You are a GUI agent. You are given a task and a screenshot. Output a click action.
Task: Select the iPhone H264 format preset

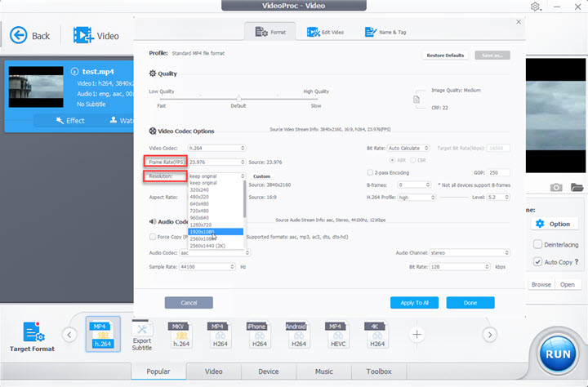(x=259, y=335)
